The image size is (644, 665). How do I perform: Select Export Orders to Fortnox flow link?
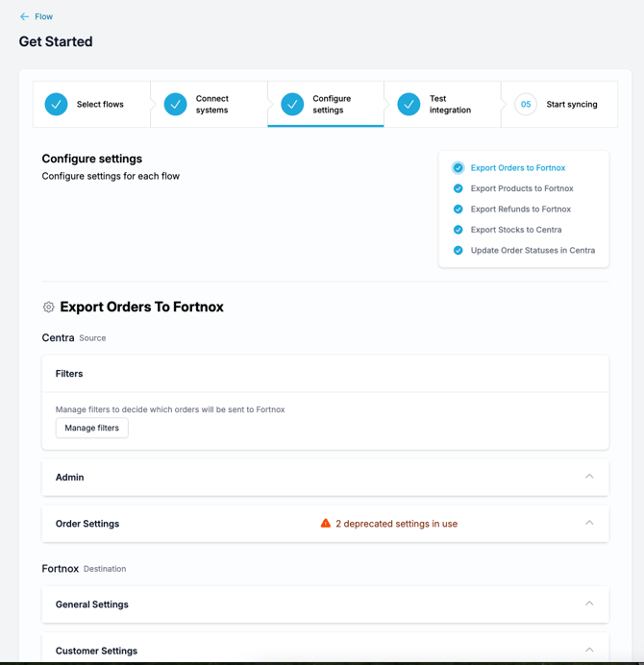pos(517,168)
